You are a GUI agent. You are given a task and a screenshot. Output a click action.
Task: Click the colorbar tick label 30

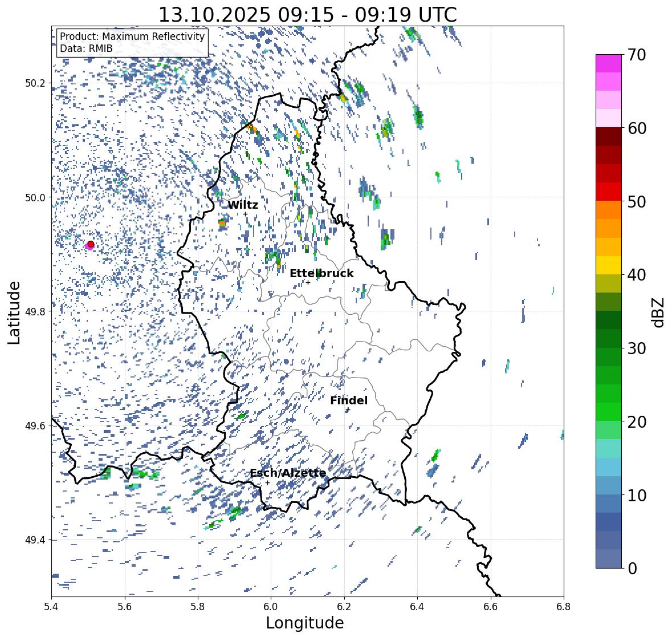click(637, 348)
